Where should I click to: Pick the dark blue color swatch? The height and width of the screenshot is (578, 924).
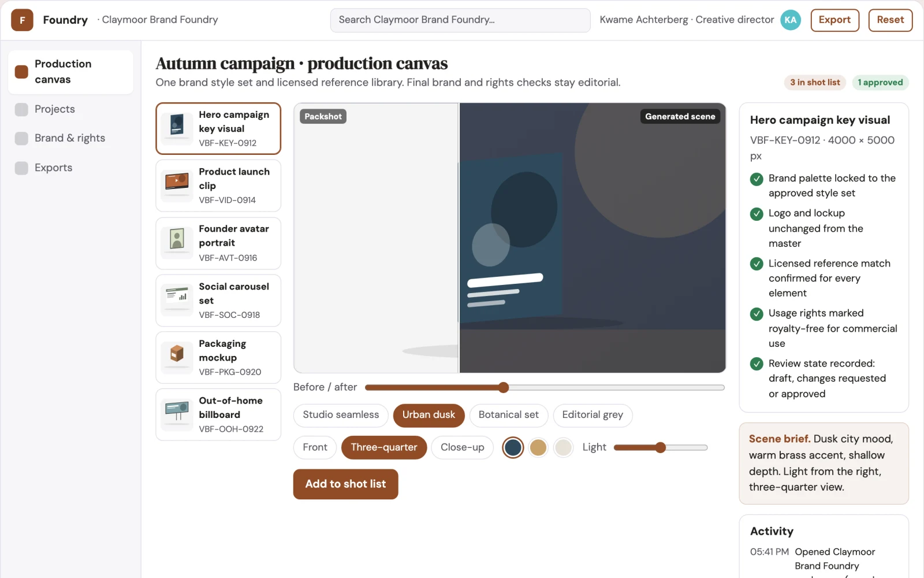coord(513,447)
